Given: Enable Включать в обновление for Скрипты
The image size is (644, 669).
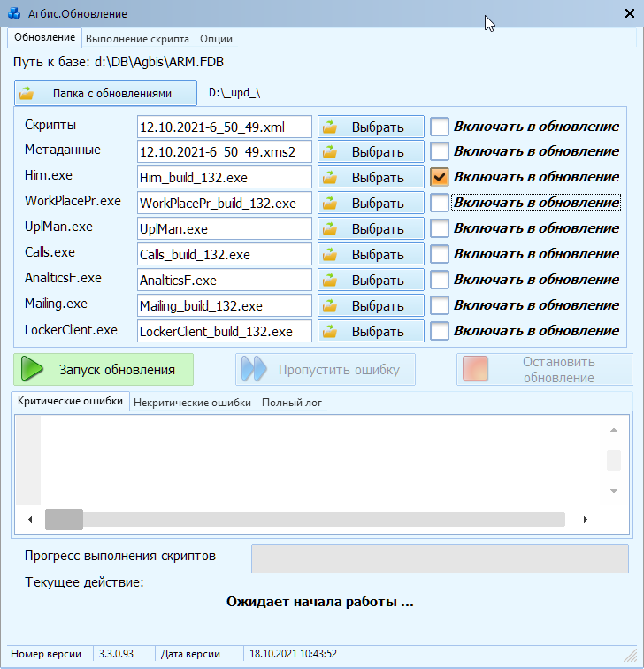Looking at the screenshot, I should [x=440, y=127].
